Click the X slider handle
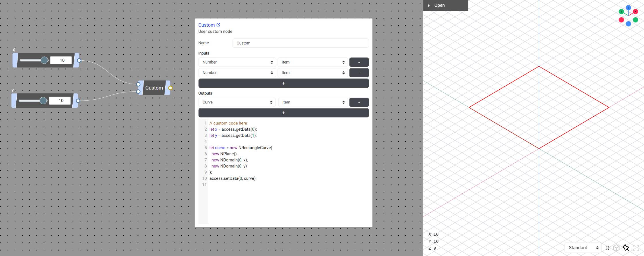This screenshot has width=644, height=256. tap(44, 60)
